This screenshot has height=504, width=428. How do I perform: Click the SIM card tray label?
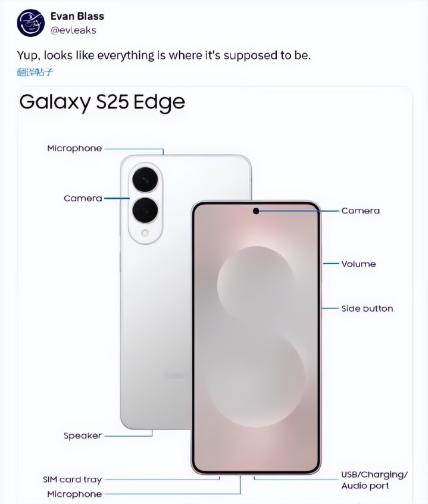(x=73, y=480)
